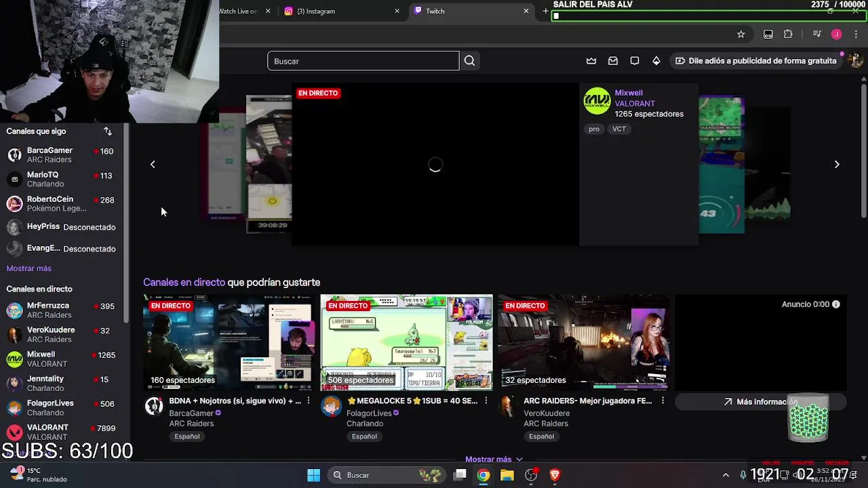Click Más información on the ad
868x488 pixels.
[760, 402]
